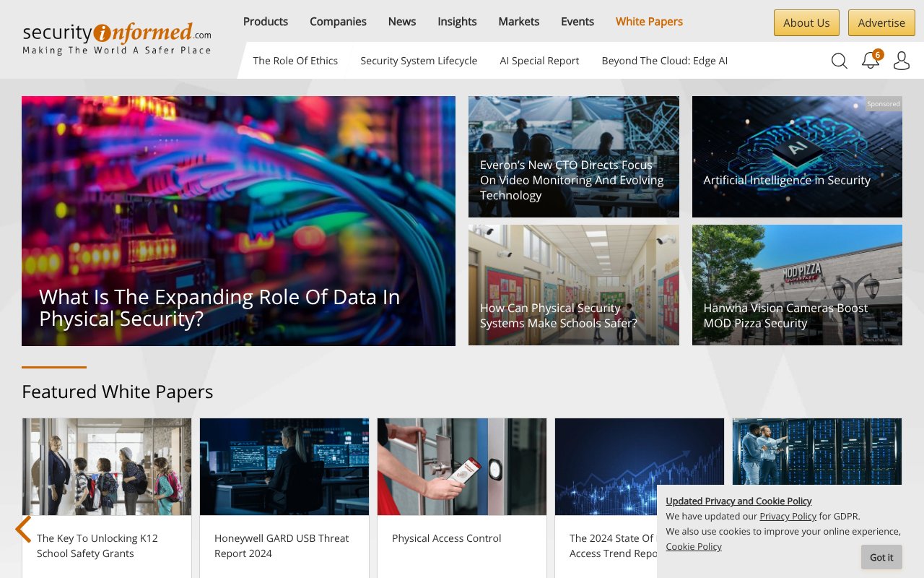924x578 pixels.
Task: Open the Cookie Policy link
Action: 693,546
